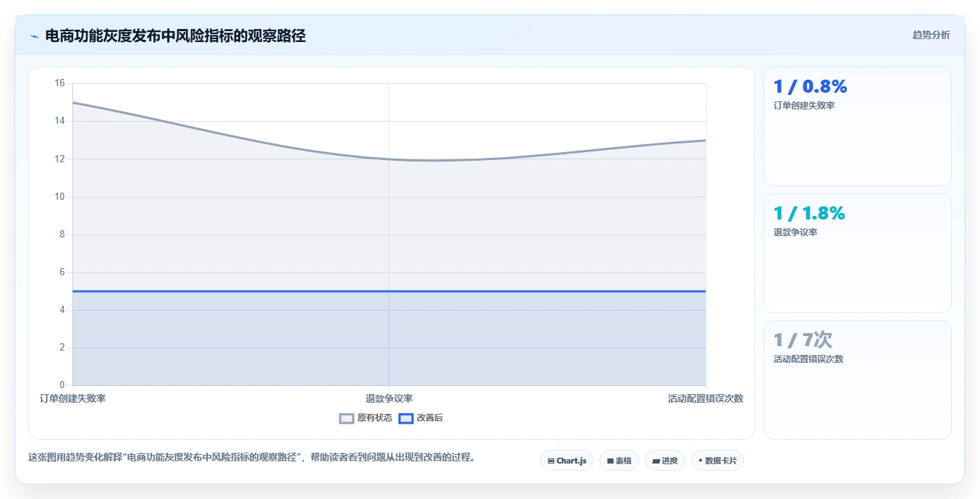
Task: Click the lightning icon beside the title
Action: click(x=34, y=36)
